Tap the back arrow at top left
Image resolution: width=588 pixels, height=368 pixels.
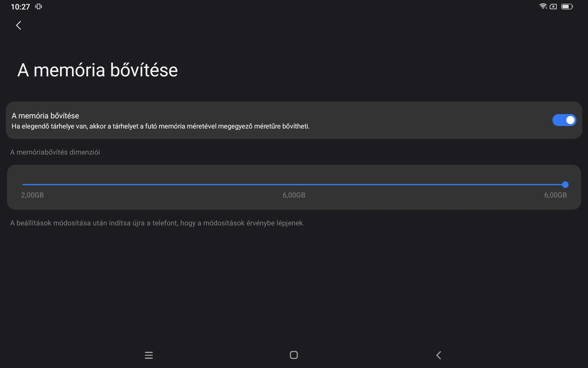click(19, 25)
